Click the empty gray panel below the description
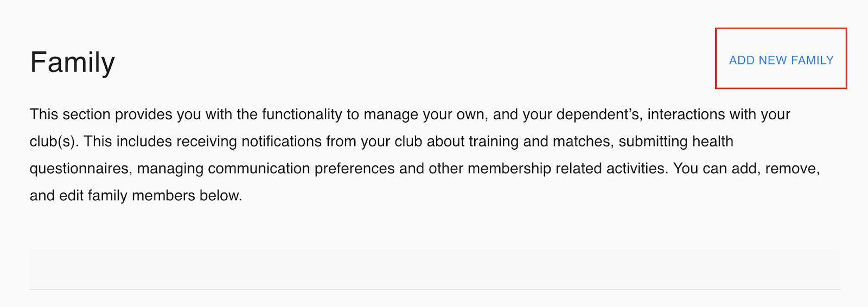Screen dimensions: 868x307 pyautogui.click(x=435, y=269)
